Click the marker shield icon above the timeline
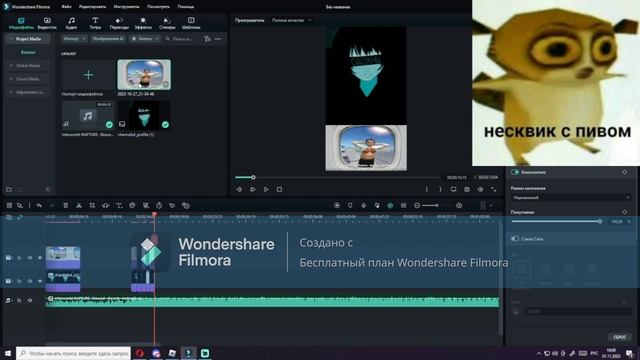 (350, 205)
